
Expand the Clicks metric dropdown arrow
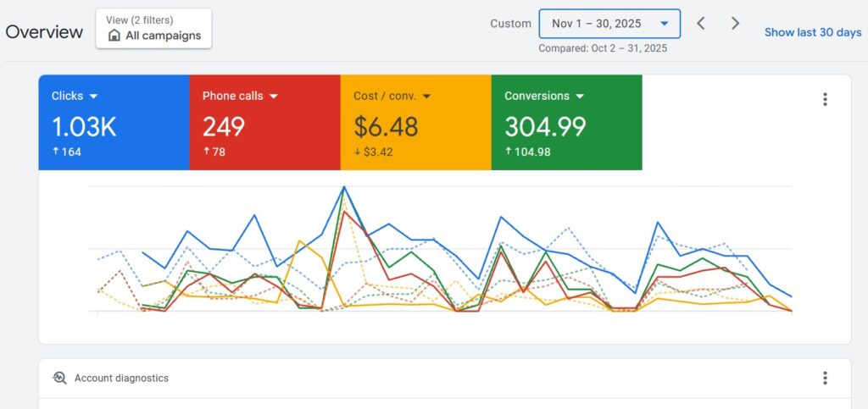click(93, 97)
